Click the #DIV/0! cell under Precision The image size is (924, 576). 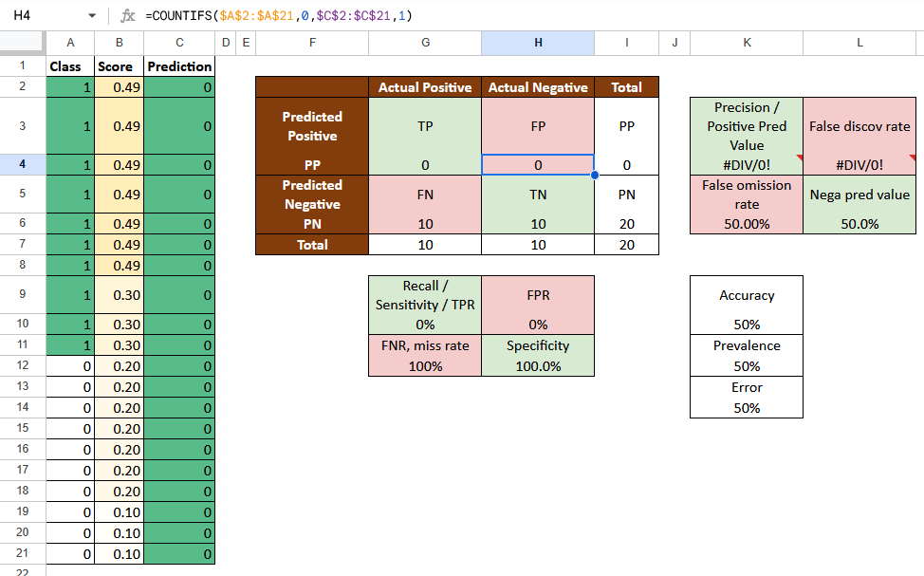pos(747,165)
